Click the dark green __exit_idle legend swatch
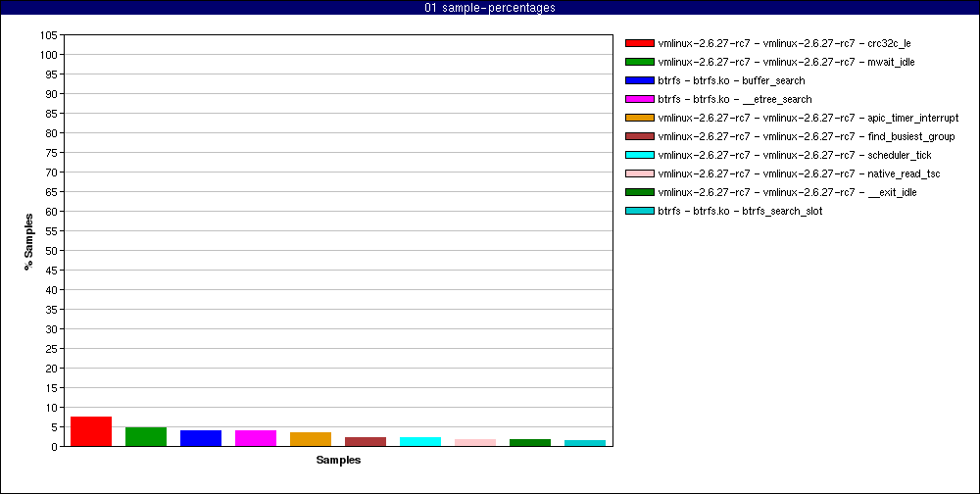This screenshot has height=494, width=980. coord(639,192)
